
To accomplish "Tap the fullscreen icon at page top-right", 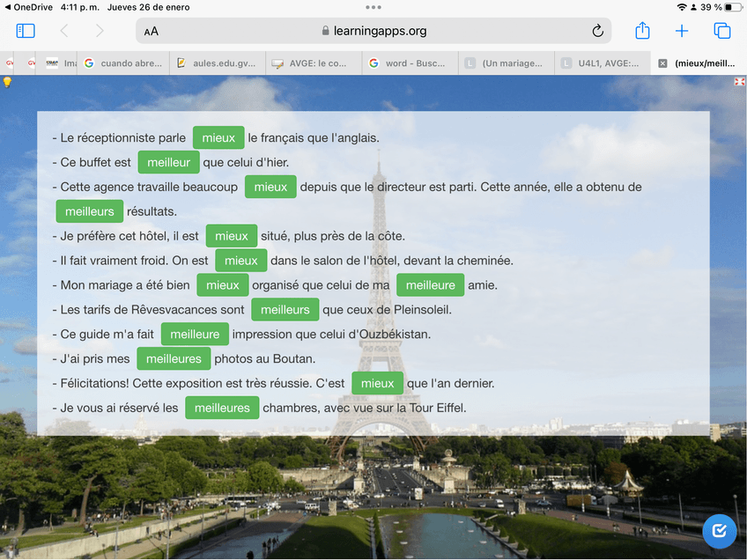I will point(739,82).
